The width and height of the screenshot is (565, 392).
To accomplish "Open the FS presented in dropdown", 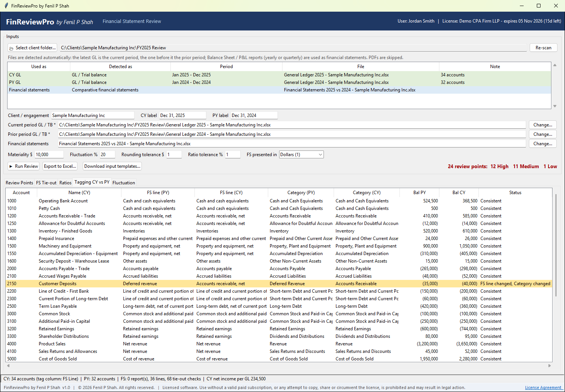I will pos(301,155).
